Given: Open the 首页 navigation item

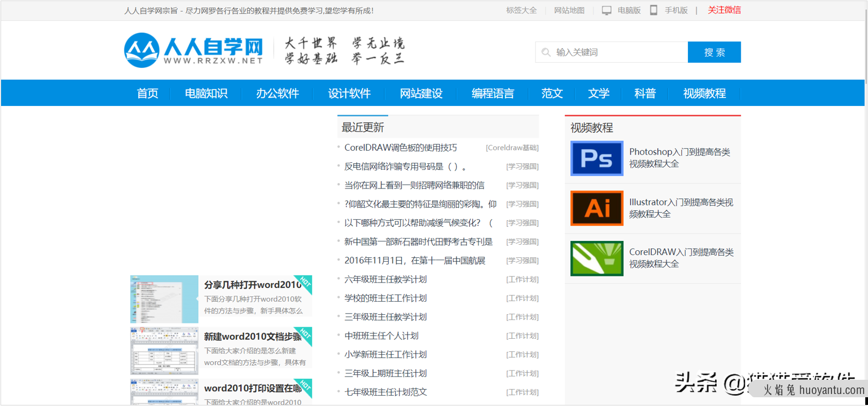Looking at the screenshot, I should point(147,93).
